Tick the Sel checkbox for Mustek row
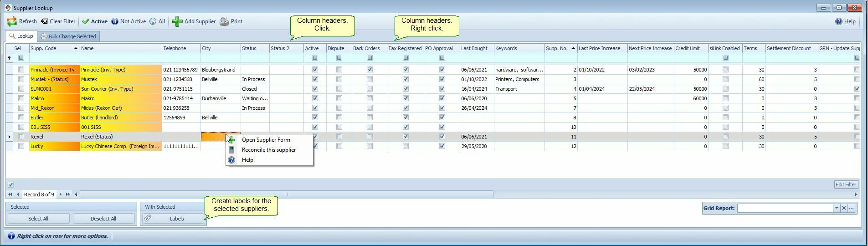 click(x=21, y=79)
